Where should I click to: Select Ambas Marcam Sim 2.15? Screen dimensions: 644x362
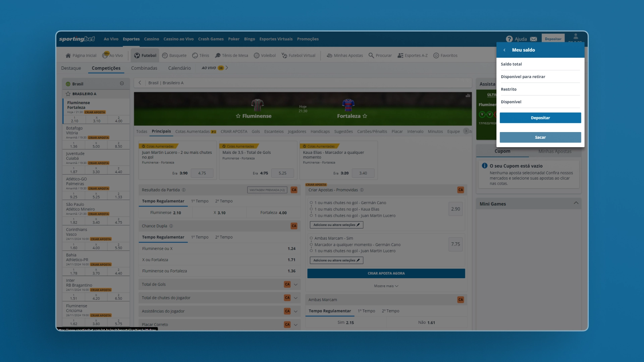(x=346, y=322)
